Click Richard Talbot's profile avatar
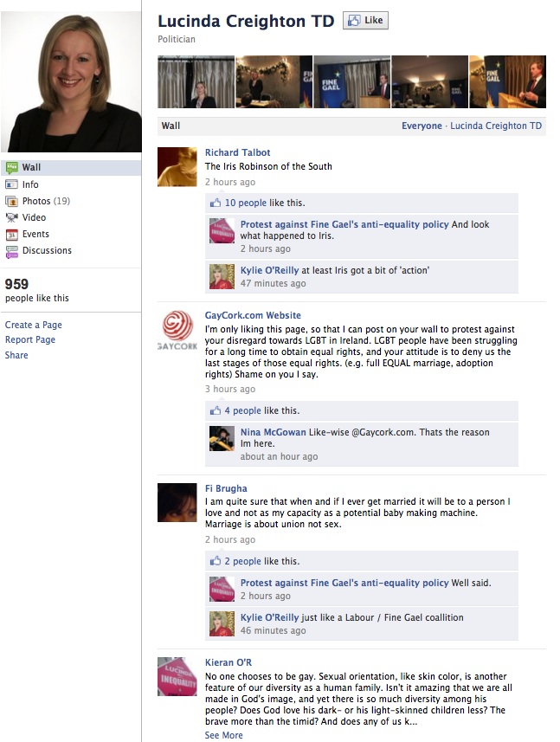Image resolution: width=560 pixels, height=742 pixels. 177,166
